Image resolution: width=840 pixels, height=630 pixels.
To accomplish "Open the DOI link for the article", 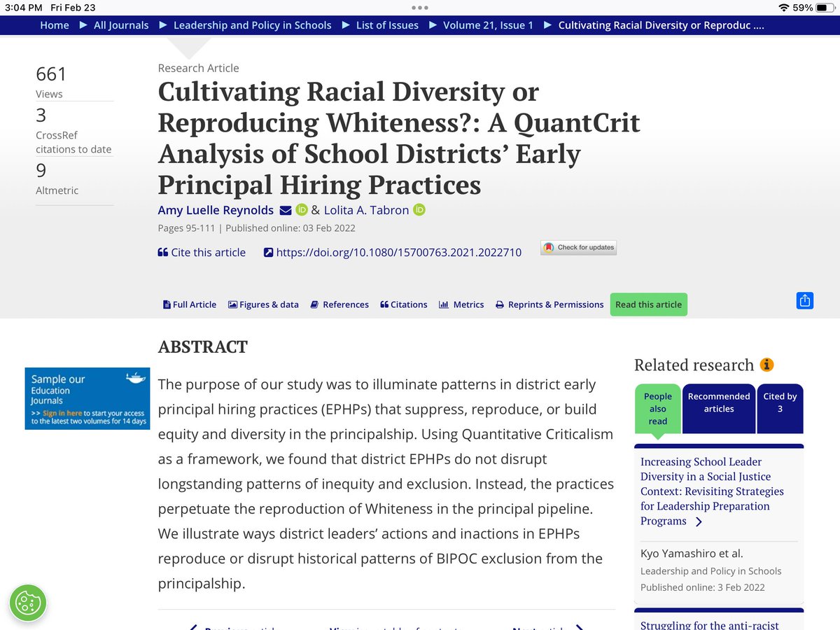I will coord(393,252).
